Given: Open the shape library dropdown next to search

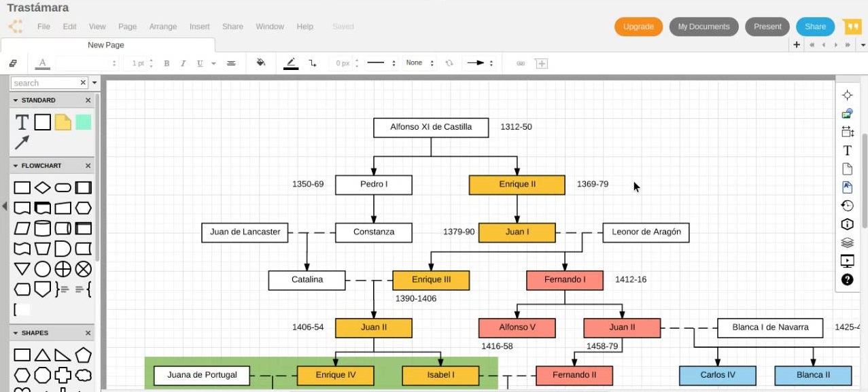Looking at the screenshot, I should tap(93, 82).
